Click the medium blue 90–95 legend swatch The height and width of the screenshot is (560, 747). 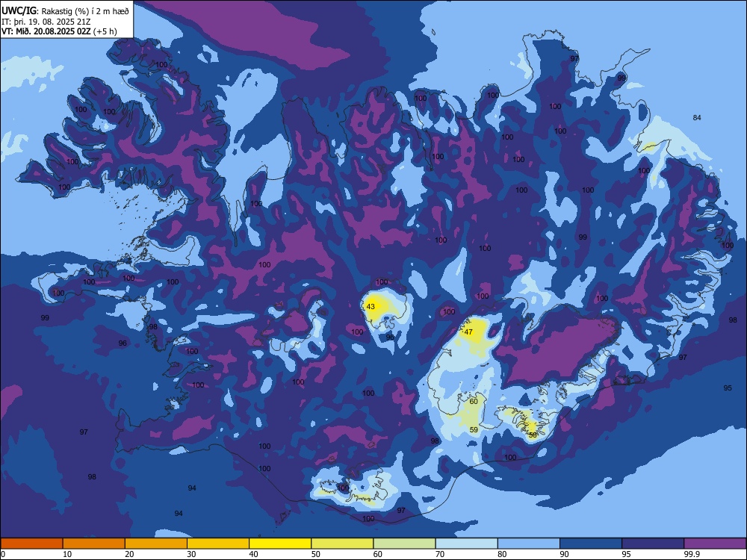pyautogui.click(x=591, y=544)
